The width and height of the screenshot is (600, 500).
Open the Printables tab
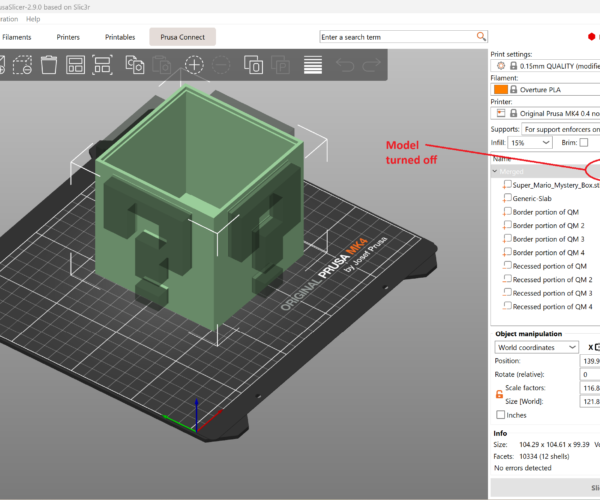120,37
